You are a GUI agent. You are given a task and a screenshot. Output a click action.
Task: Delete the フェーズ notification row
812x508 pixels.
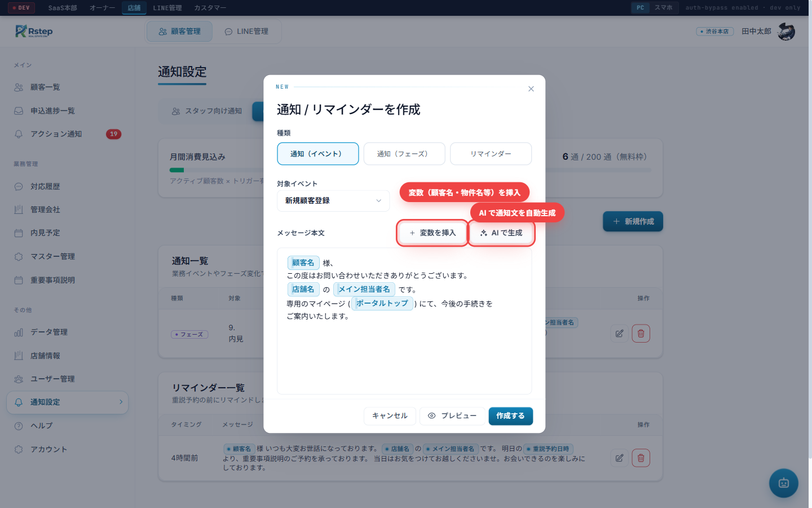pyautogui.click(x=641, y=334)
